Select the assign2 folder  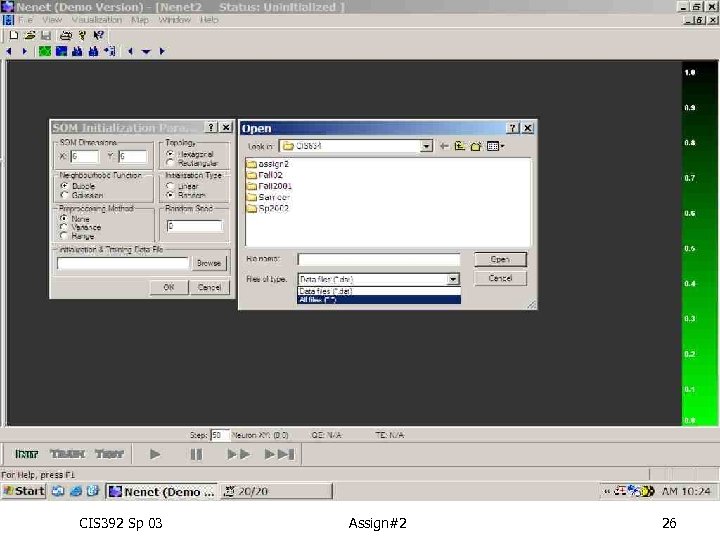point(268,163)
